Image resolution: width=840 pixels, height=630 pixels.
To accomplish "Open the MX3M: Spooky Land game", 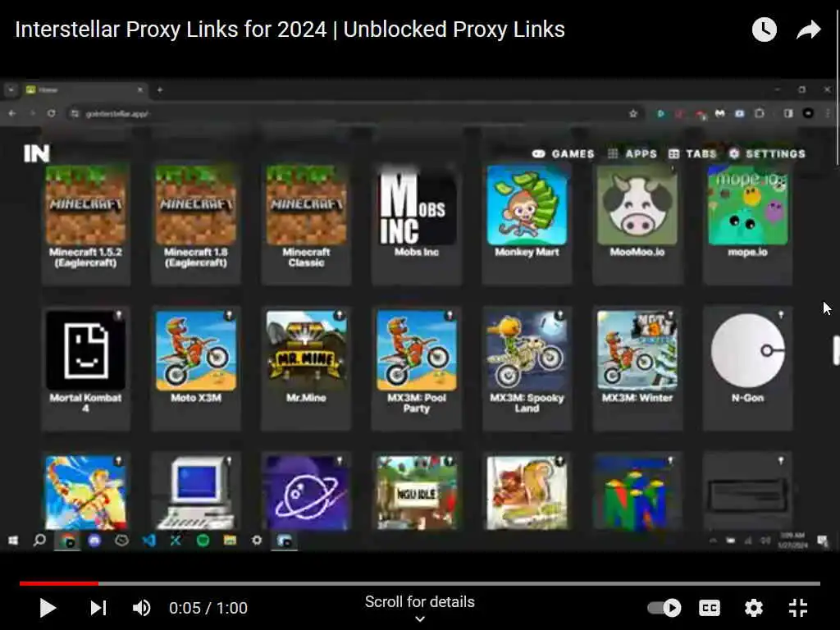I will point(527,368).
